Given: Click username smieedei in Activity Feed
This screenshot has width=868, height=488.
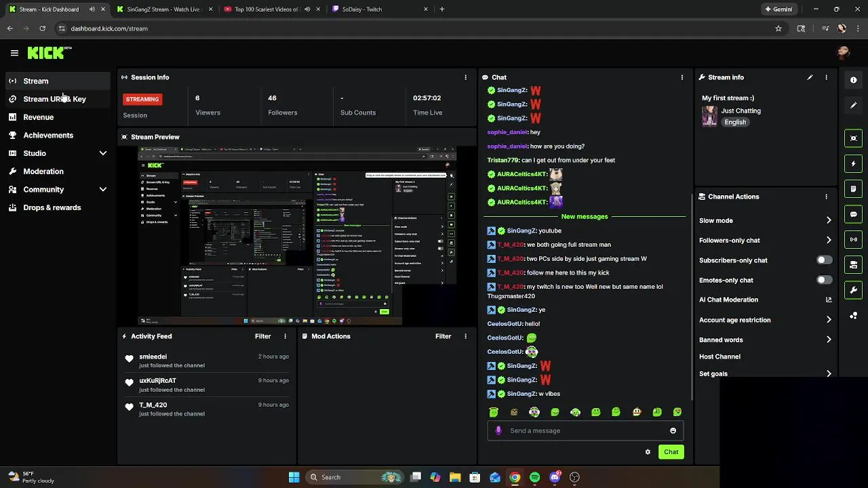Looking at the screenshot, I should click(153, 357).
